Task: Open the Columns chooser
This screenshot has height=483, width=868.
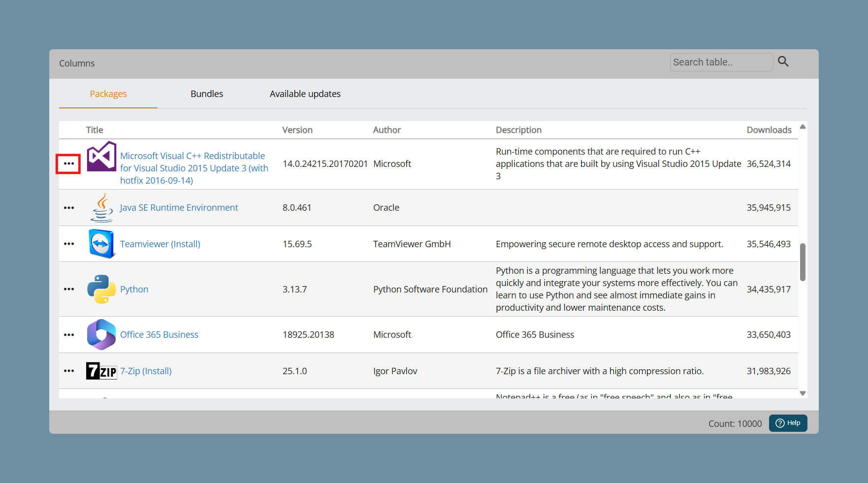Action: click(x=77, y=63)
